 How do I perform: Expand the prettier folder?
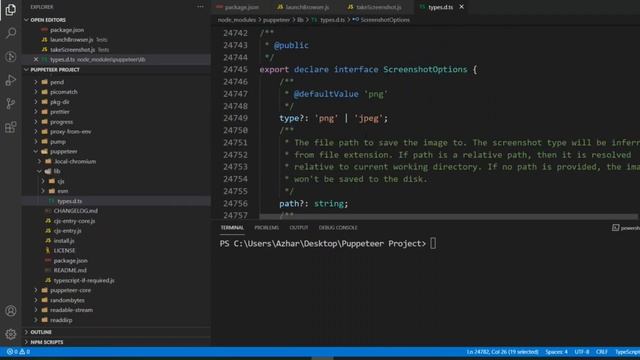(x=60, y=112)
